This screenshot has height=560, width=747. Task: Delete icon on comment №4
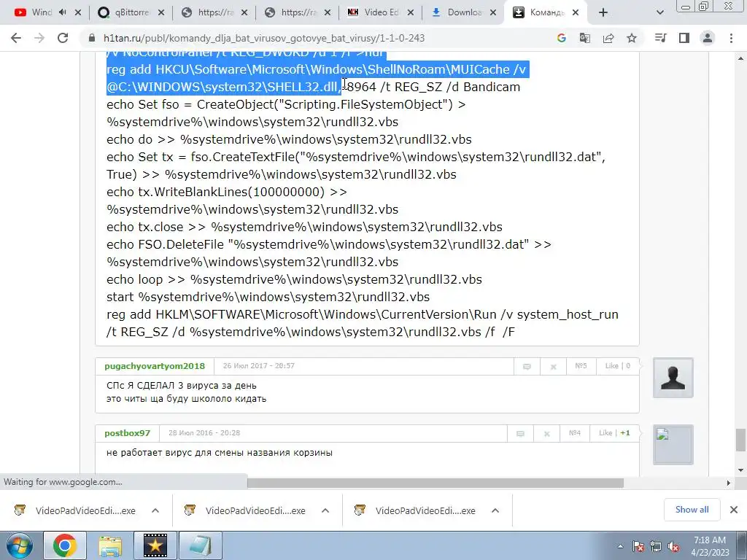[x=547, y=434]
